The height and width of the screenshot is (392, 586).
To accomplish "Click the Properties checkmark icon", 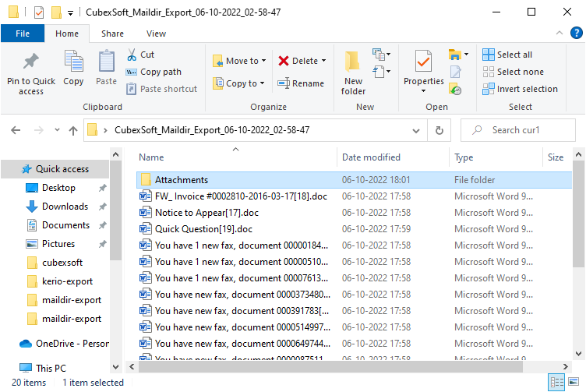I will point(423,61).
